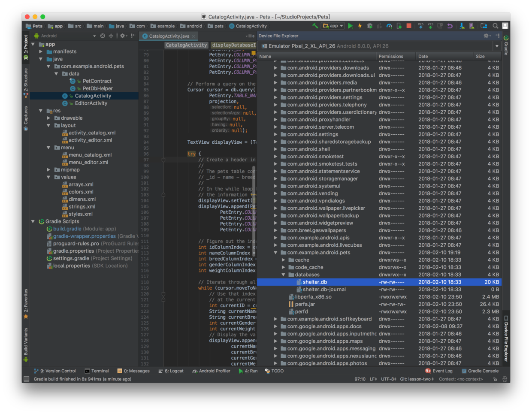
Task: Open the emulator device selector dropdown
Action: click(497, 46)
